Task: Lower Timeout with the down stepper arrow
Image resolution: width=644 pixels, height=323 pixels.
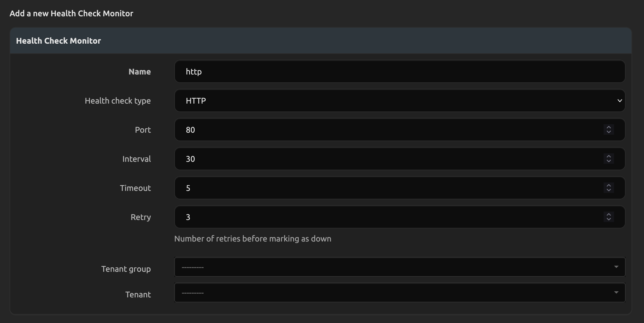Action: click(609, 190)
